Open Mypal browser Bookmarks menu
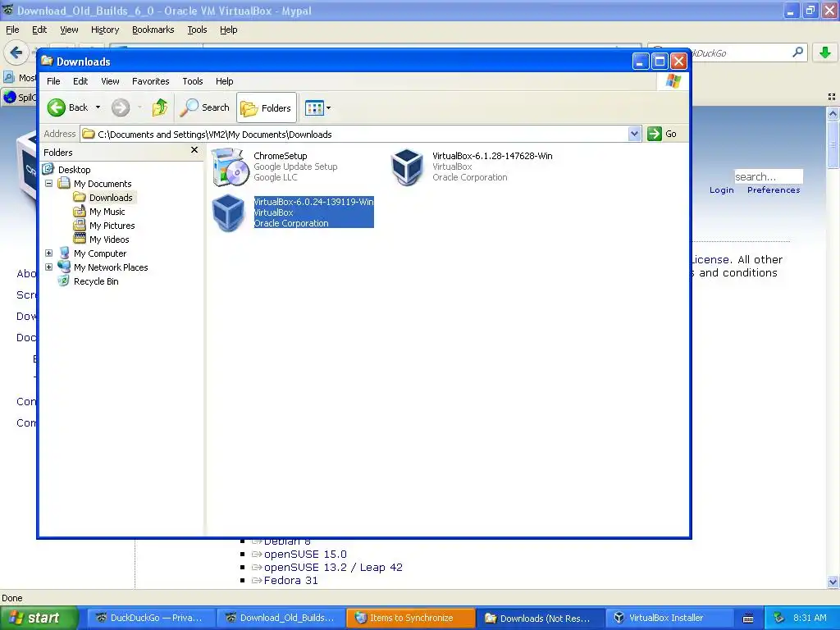Screen dimensions: 840x630 153,30
